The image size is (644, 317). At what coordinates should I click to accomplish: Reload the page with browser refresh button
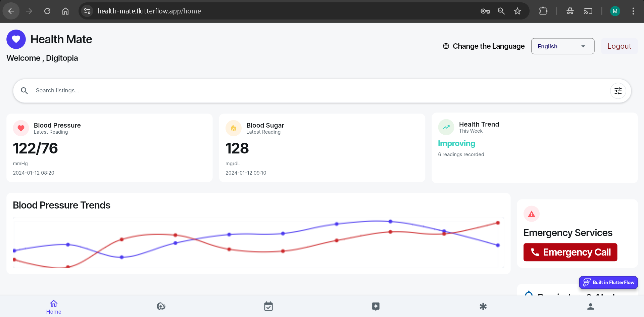point(47,11)
